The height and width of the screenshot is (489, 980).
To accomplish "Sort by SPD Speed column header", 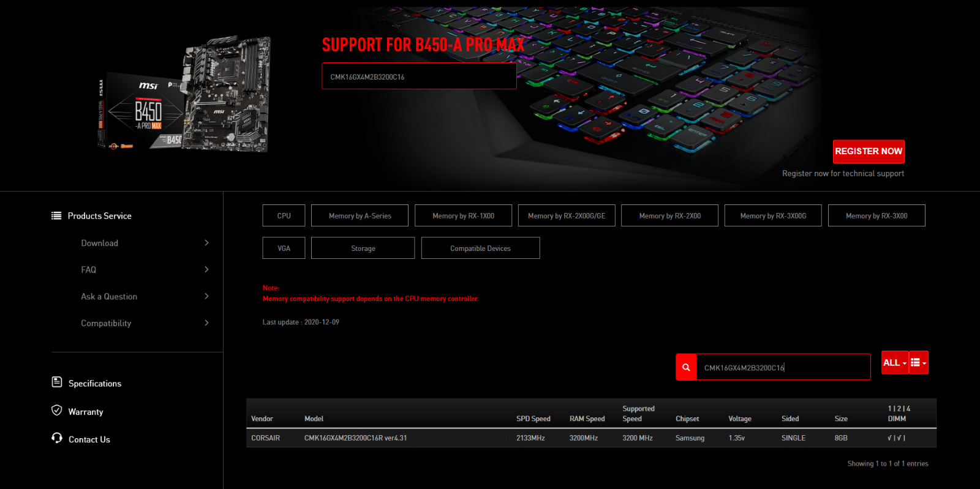I will point(533,419).
